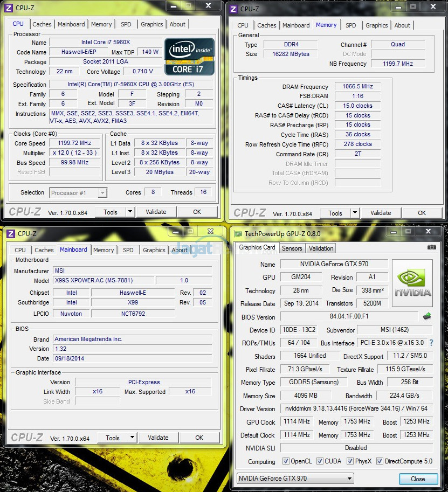Viewport: 448px width, 492px height.
Task: Click the Bus Interface question mark icon
Action: 431,343
